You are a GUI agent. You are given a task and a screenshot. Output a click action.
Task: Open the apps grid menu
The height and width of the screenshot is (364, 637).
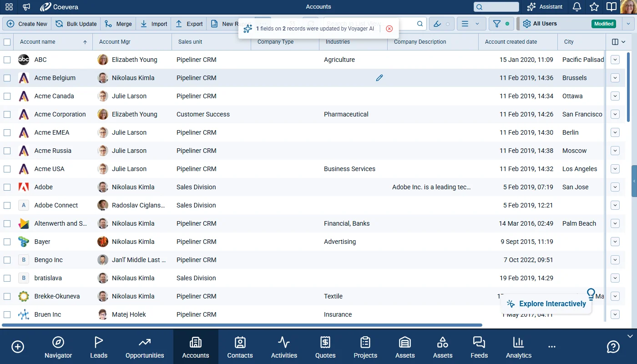[9, 7]
